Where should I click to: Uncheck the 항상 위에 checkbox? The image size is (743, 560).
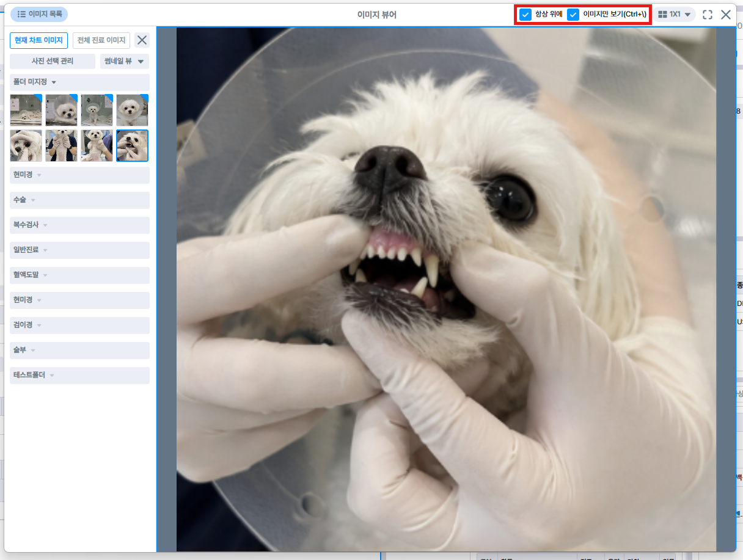(x=525, y=15)
